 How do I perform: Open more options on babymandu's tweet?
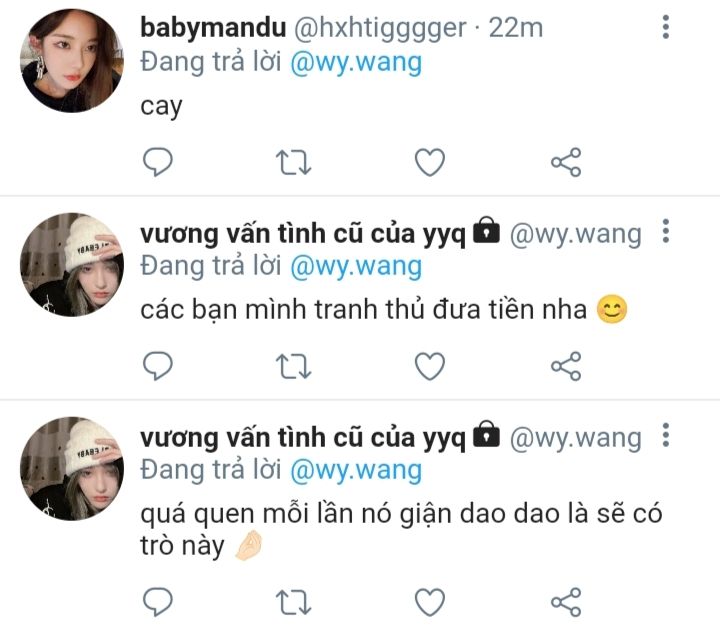pyautogui.click(x=666, y=27)
